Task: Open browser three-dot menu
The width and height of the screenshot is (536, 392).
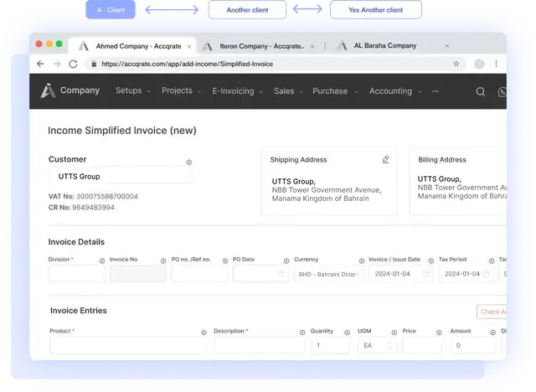Action: pyautogui.click(x=496, y=64)
